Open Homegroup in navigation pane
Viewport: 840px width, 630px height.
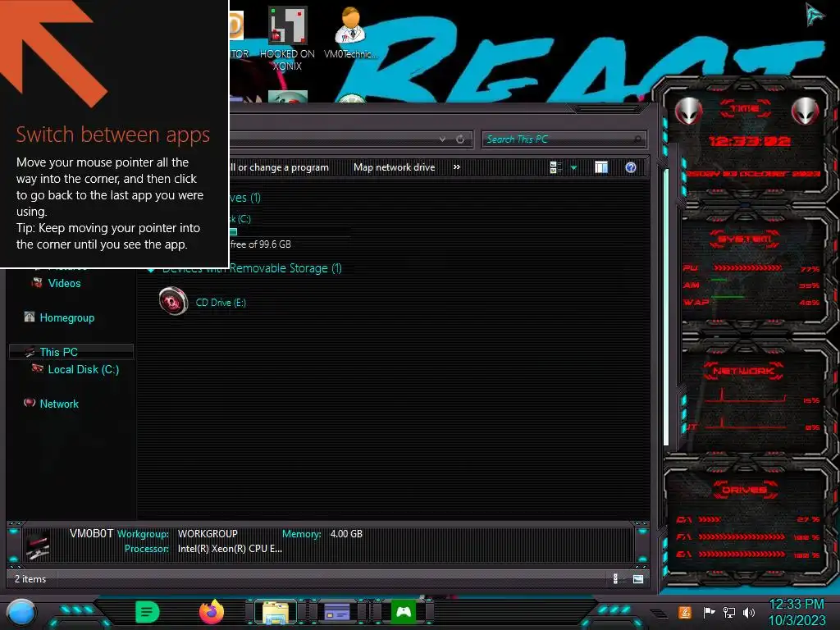pos(67,317)
